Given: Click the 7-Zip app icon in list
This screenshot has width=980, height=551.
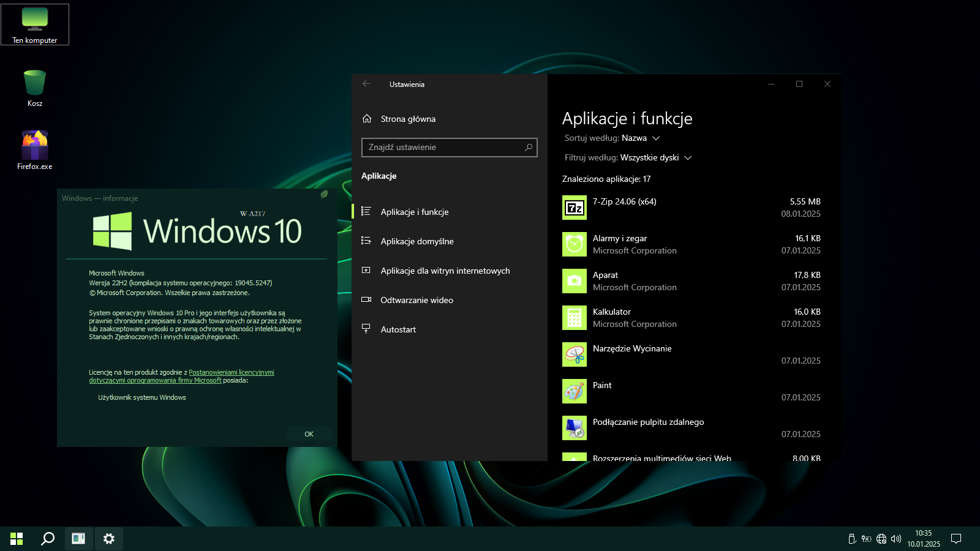Looking at the screenshot, I should pos(574,208).
